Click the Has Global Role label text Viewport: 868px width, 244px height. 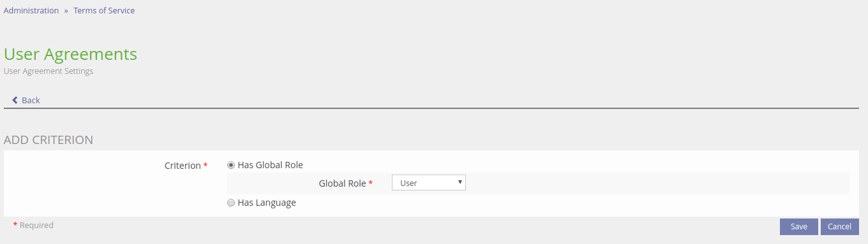click(x=270, y=165)
